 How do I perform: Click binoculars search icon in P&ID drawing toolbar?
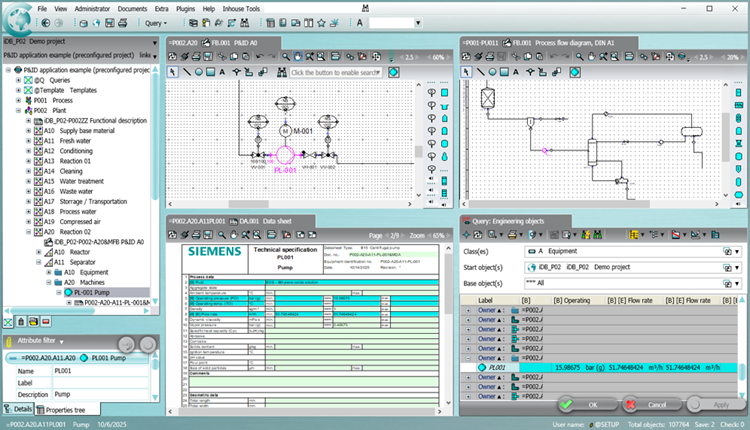click(x=282, y=72)
